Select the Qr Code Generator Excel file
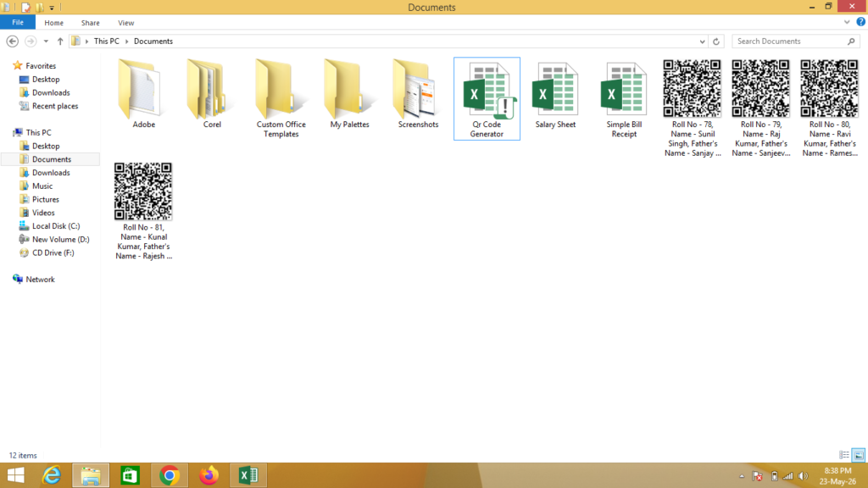 click(487, 98)
